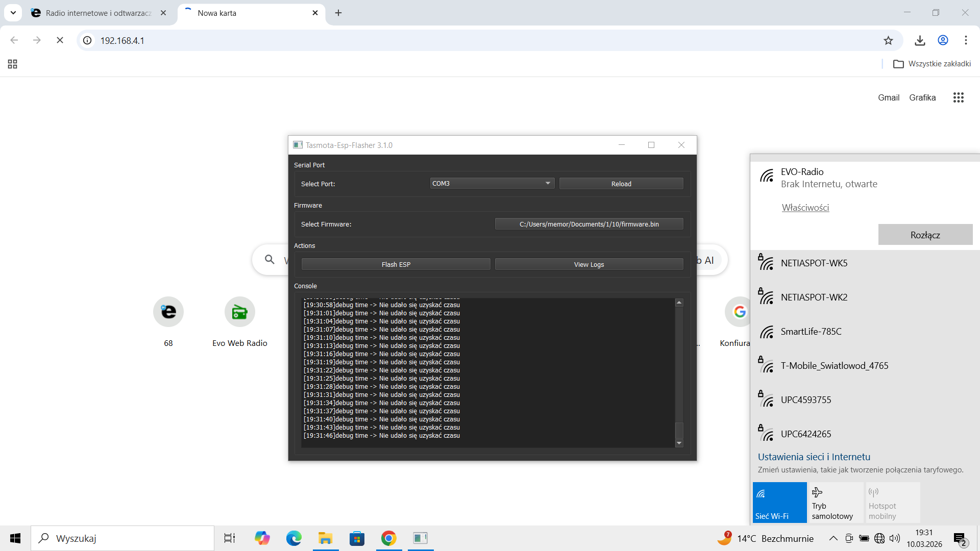Stop page loading with X button
The width and height of the screenshot is (980, 551).
(60, 40)
